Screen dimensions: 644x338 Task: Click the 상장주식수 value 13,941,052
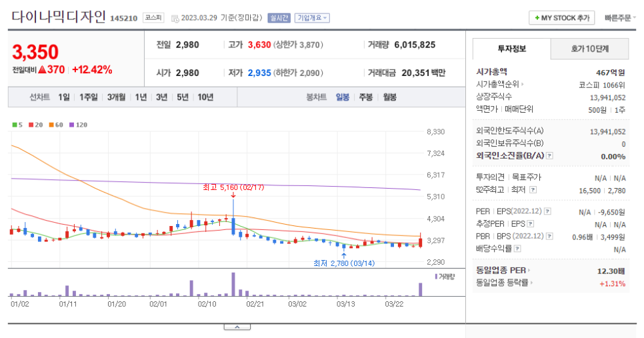click(x=607, y=98)
